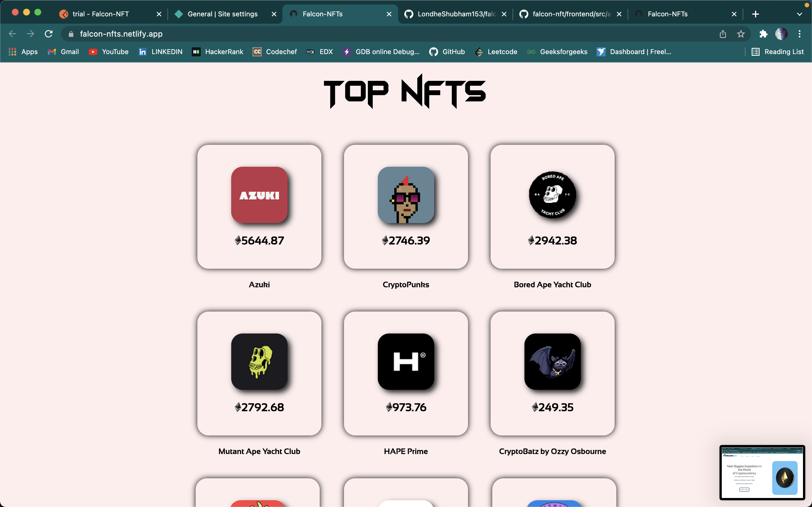812x507 pixels.
Task: Open a new tab with plus button
Action: (x=755, y=14)
